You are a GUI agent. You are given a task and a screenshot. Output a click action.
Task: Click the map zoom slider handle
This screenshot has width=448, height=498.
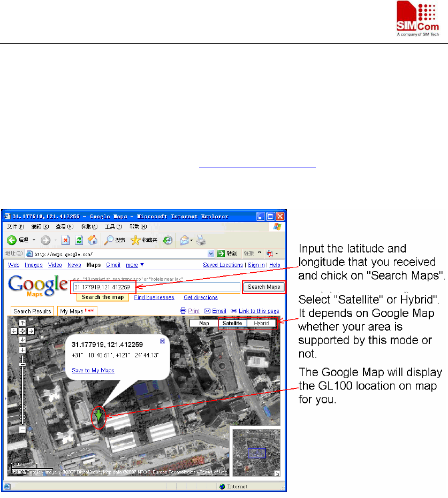(22, 365)
